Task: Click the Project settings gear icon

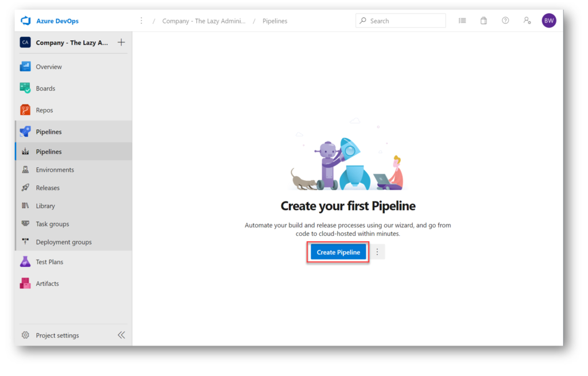Action: 25,335
